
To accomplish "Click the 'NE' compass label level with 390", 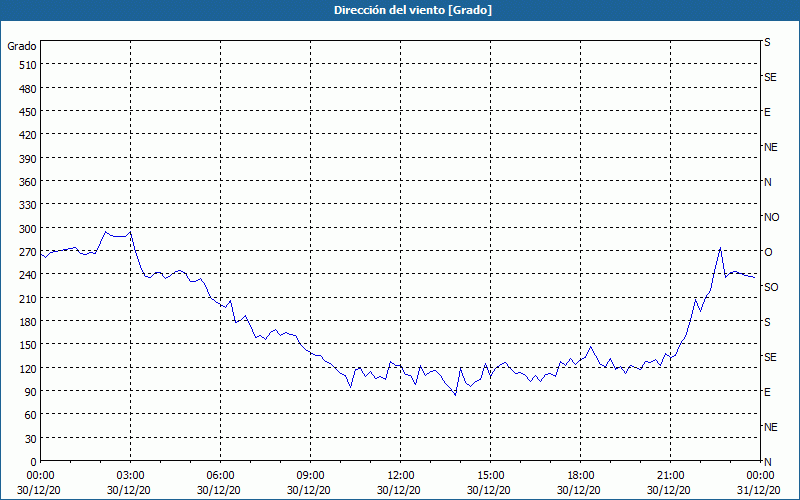I will (x=771, y=147).
